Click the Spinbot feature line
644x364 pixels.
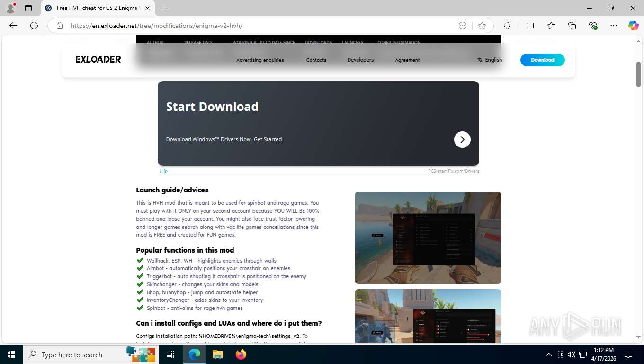point(195,308)
